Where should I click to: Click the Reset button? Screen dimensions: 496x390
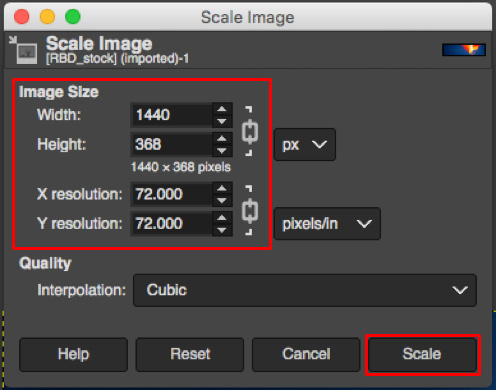[190, 354]
